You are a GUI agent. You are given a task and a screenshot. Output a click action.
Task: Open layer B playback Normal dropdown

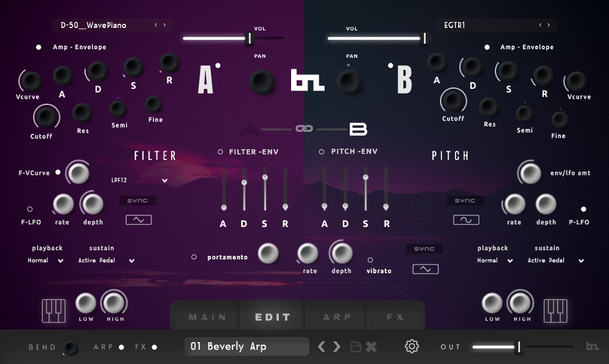(495, 261)
